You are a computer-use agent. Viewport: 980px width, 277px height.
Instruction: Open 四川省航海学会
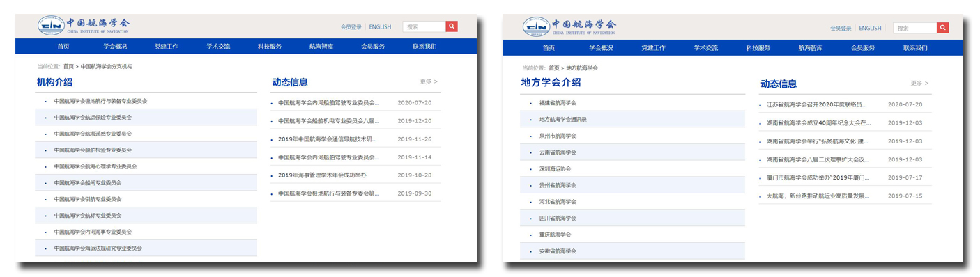click(558, 218)
